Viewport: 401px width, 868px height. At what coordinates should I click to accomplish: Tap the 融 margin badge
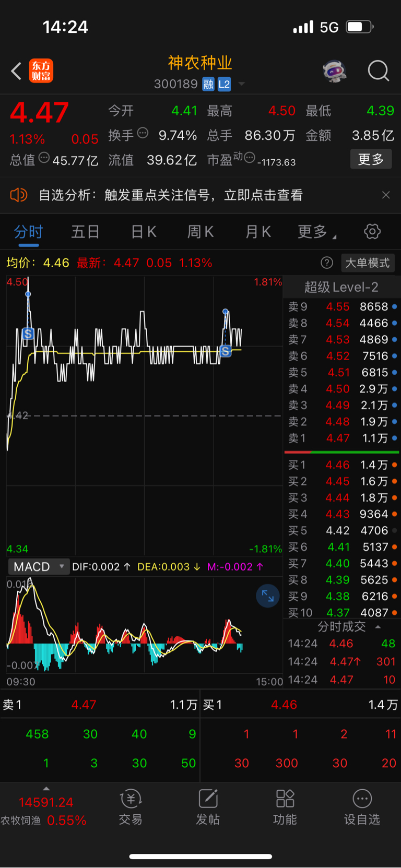coord(208,84)
